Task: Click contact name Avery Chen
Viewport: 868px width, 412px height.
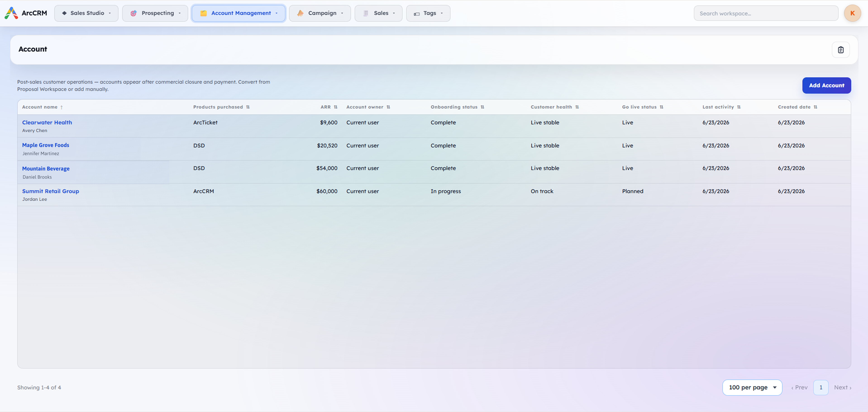Action: pyautogui.click(x=35, y=131)
